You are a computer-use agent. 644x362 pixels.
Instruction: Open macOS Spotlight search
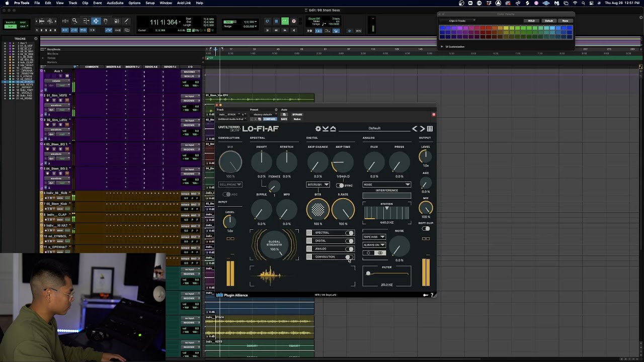pyautogui.click(x=584, y=3)
